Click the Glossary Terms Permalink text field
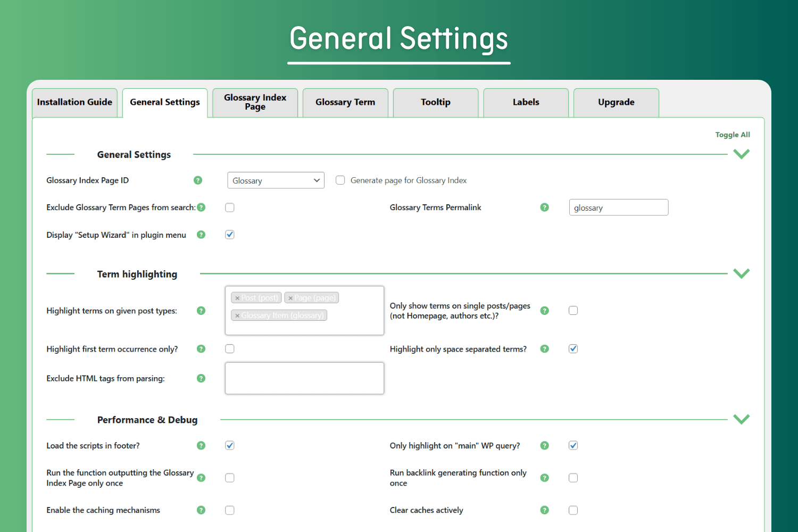This screenshot has width=798, height=532. (618, 207)
